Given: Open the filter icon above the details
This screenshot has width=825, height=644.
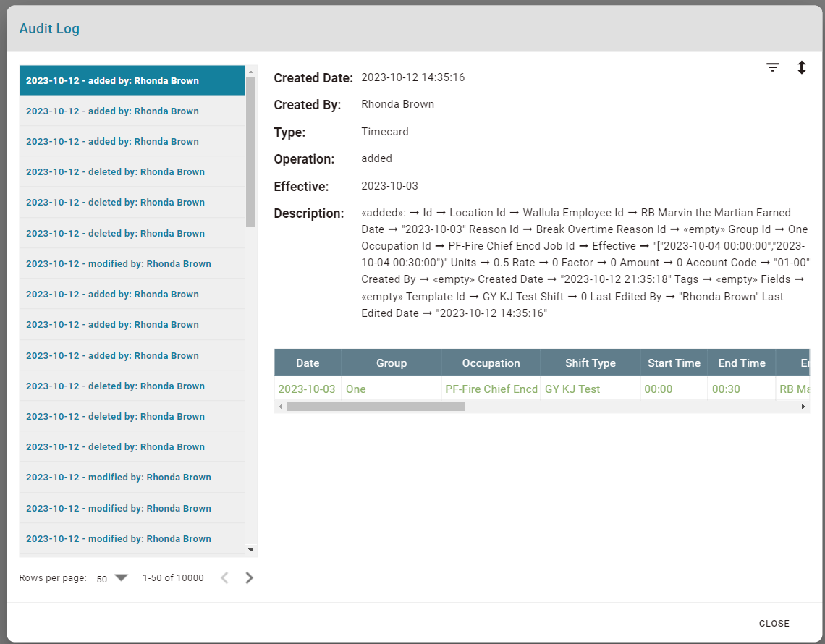Looking at the screenshot, I should (773, 67).
